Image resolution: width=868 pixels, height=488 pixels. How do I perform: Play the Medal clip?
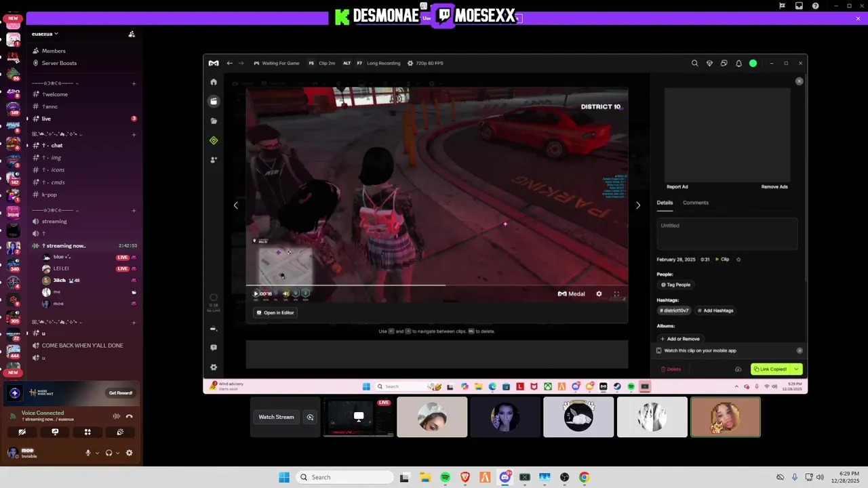click(x=256, y=293)
